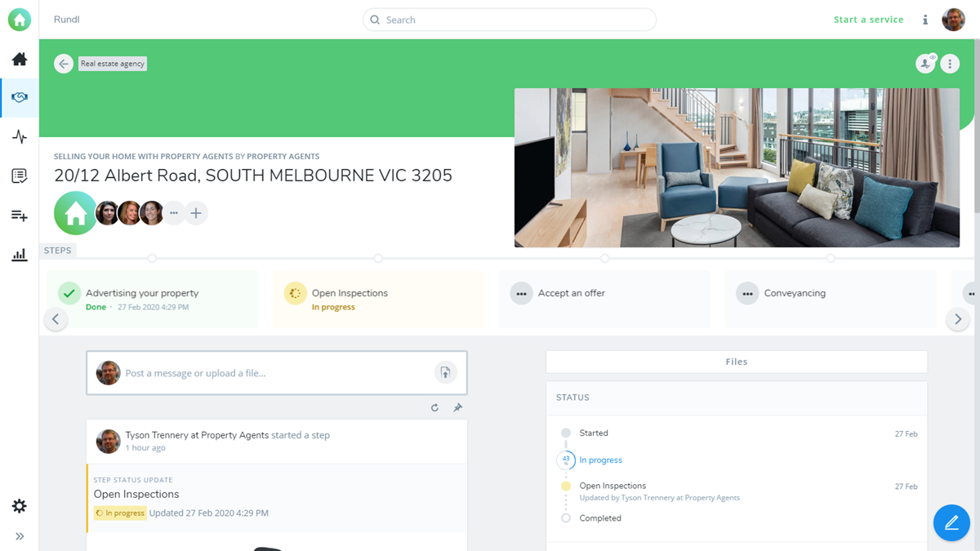Select the Open Inspections step card

click(378, 300)
